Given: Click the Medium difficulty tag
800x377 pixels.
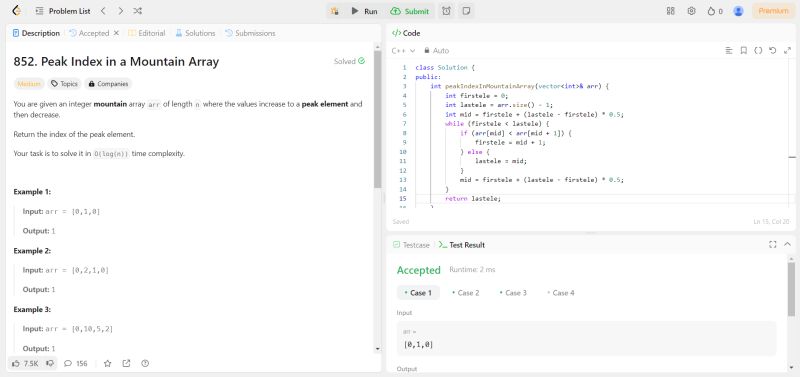Looking at the screenshot, I should (28, 84).
